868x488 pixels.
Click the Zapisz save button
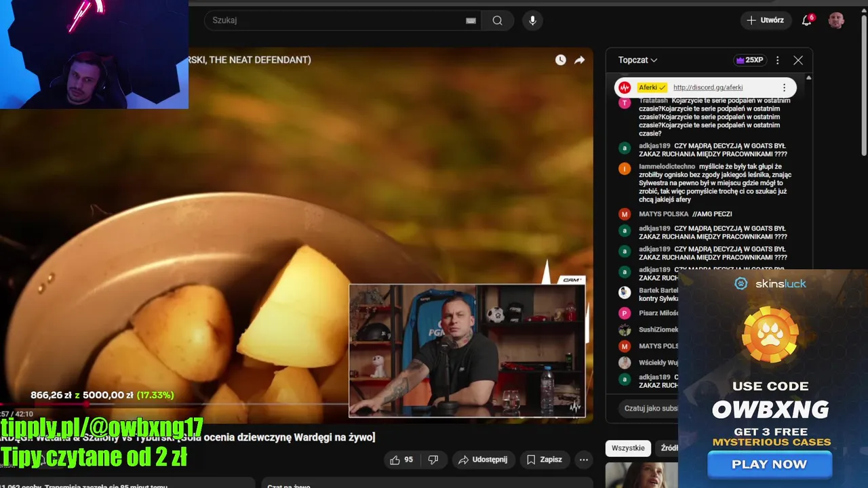(545, 460)
